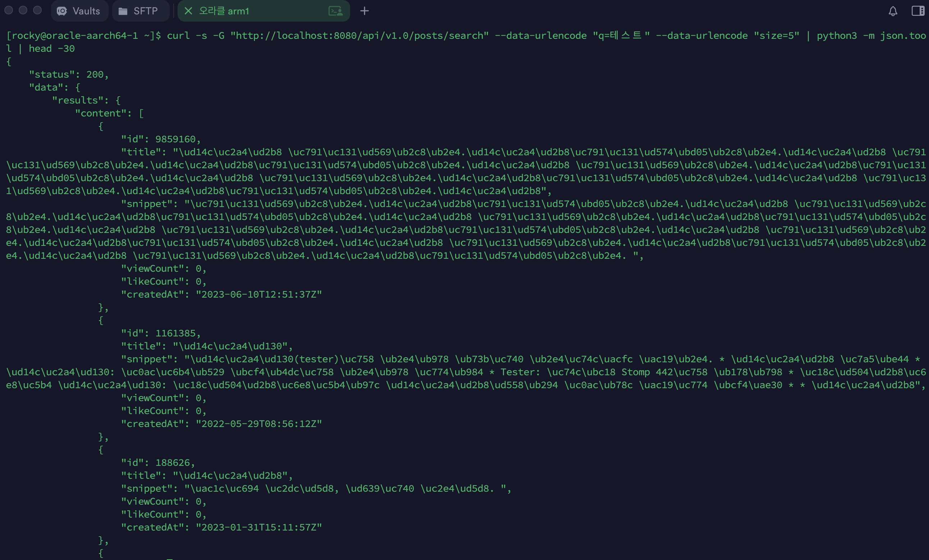Click the createdAt timestamp 2022-05-29T08:56:12Z
The image size is (929, 560).
pyautogui.click(x=258, y=423)
